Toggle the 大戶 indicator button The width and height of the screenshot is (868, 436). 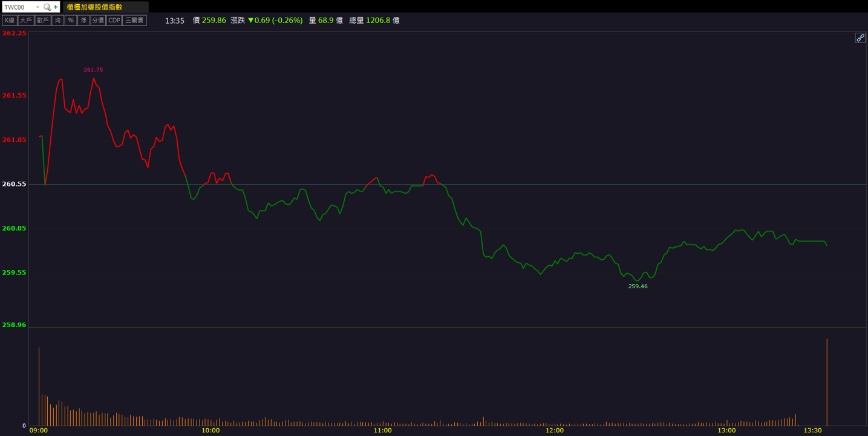coord(25,21)
